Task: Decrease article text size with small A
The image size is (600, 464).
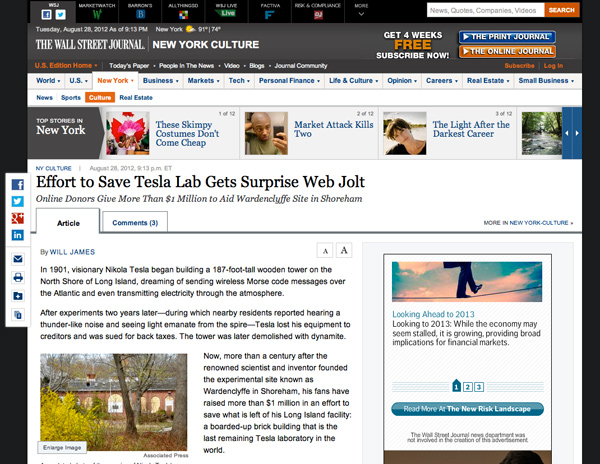Action: pyautogui.click(x=325, y=251)
